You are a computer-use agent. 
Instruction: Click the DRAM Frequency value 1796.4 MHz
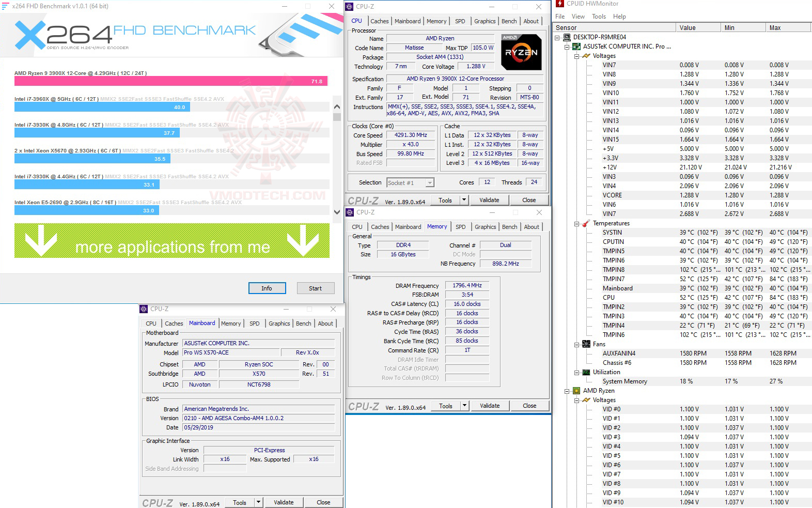(x=467, y=285)
